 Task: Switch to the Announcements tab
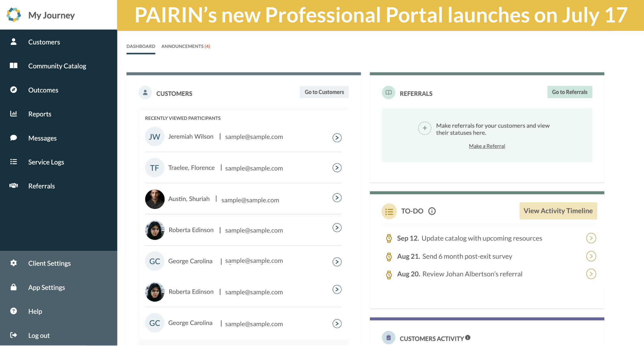tap(185, 46)
